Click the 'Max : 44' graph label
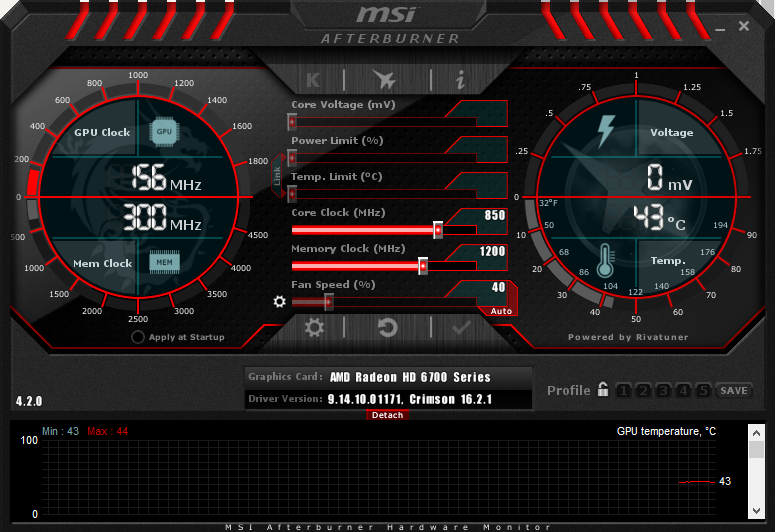Screen dimensions: 775x532 coord(108,431)
